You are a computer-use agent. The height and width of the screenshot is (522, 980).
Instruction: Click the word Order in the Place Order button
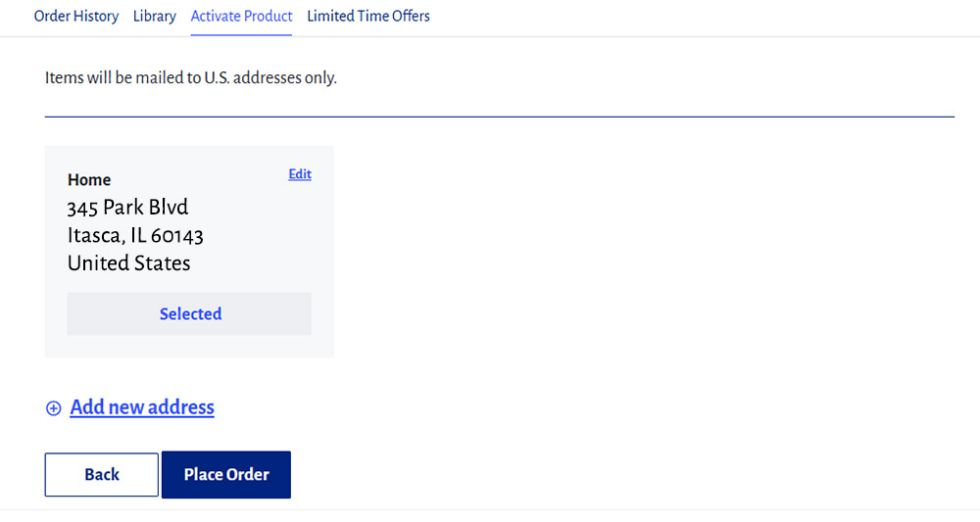point(248,475)
